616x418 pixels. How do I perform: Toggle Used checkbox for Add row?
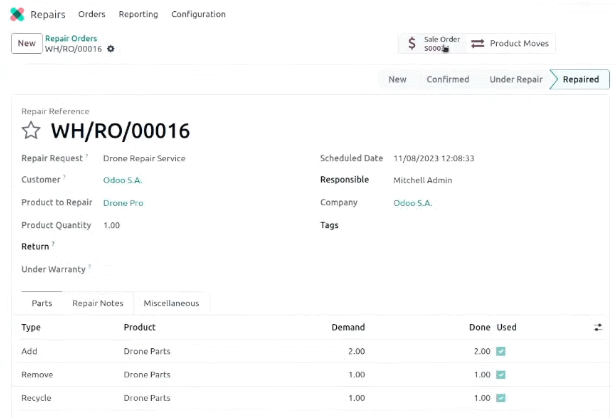(x=500, y=351)
